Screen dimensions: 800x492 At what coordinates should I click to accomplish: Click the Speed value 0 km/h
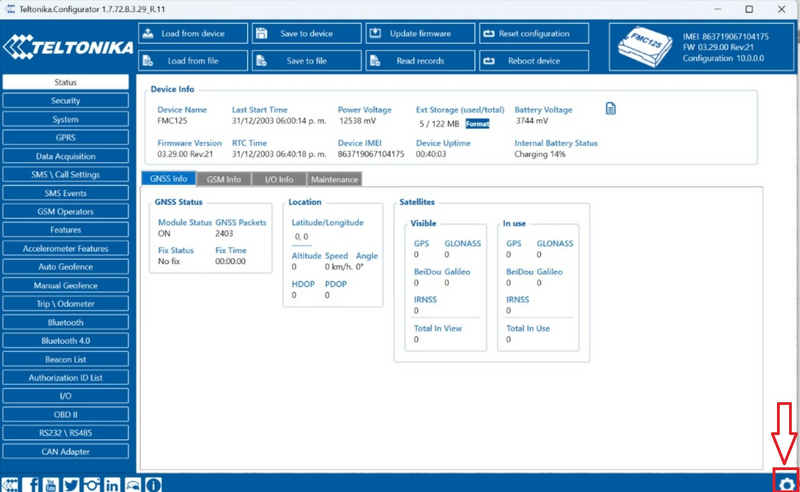click(x=339, y=266)
